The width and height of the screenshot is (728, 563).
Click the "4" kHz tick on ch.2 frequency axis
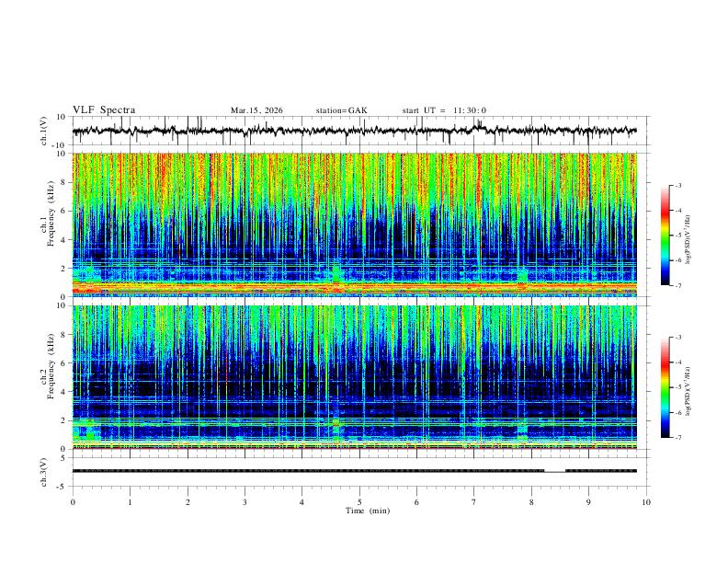[x=64, y=392]
